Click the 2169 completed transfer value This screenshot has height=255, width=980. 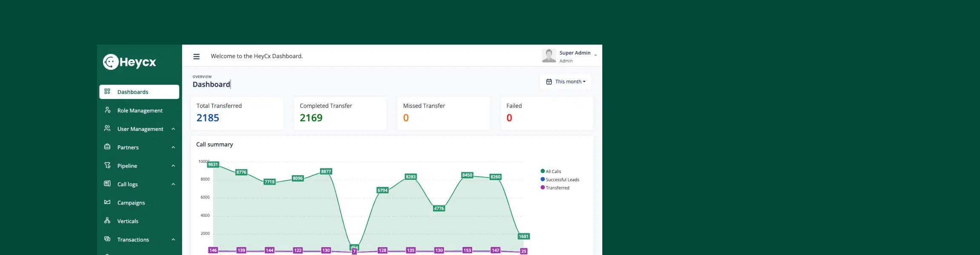click(x=311, y=118)
